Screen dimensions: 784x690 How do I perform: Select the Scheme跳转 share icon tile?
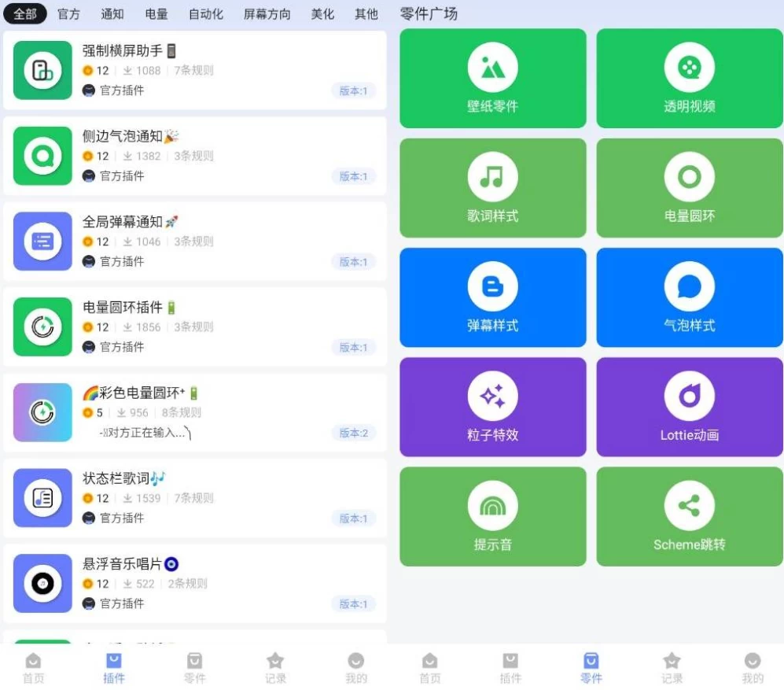click(x=689, y=516)
